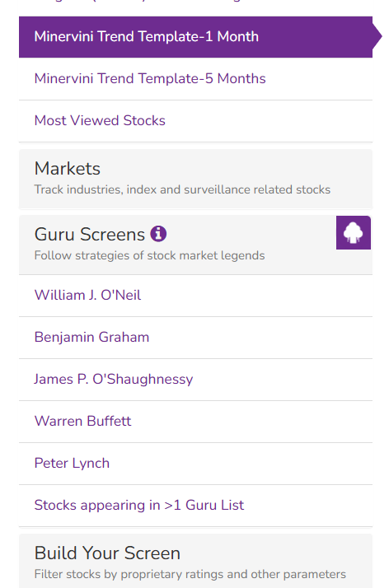Open the Benjamin Graham screen
Screen dimensions: 389x588
195,338
